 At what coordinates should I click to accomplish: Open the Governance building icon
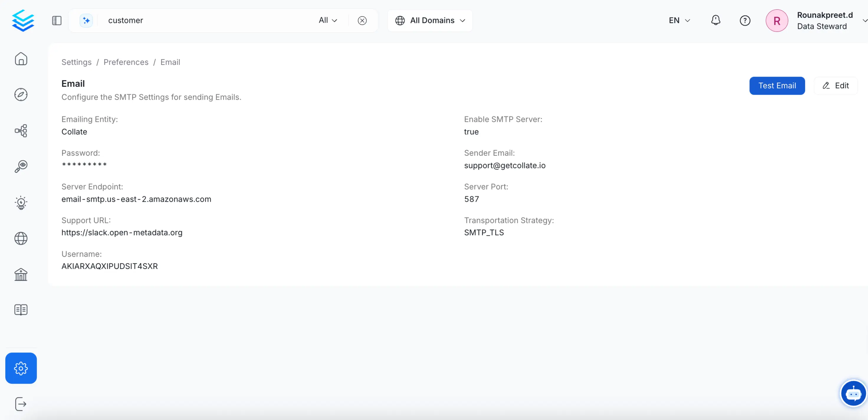click(x=21, y=274)
